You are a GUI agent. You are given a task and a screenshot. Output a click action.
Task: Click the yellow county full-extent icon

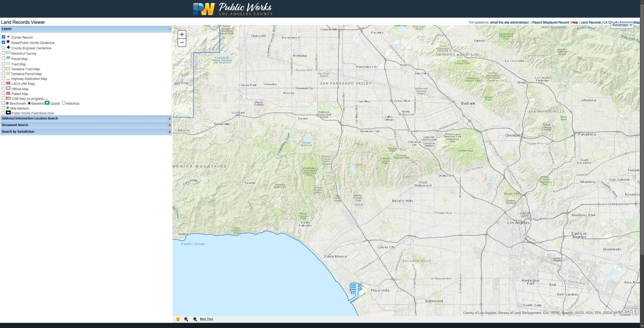point(177,319)
